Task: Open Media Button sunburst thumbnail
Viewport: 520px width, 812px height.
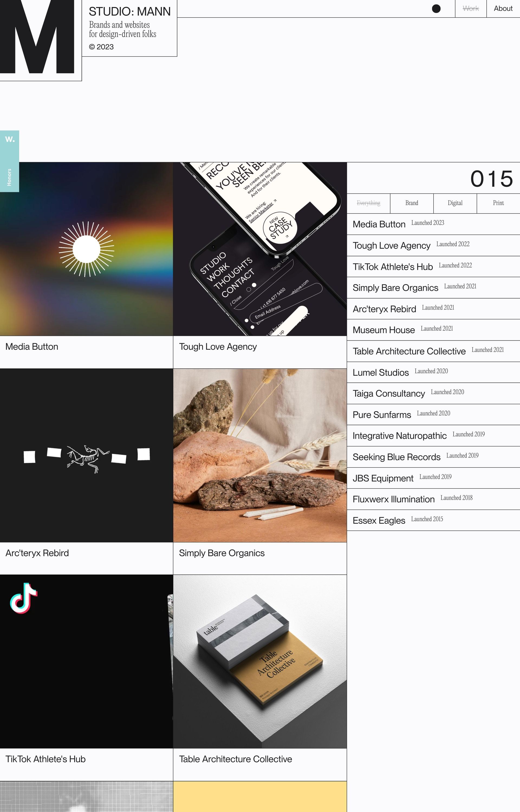Action: pyautogui.click(x=86, y=249)
